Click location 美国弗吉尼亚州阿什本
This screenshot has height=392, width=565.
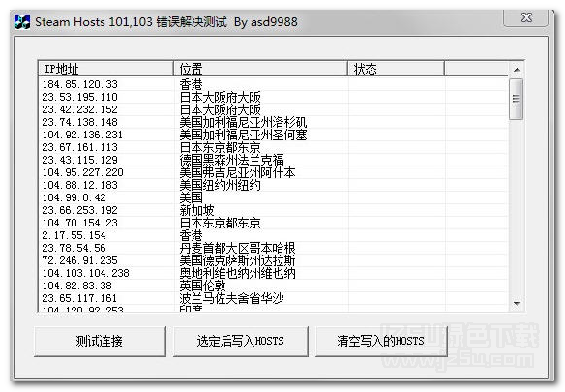(x=237, y=172)
